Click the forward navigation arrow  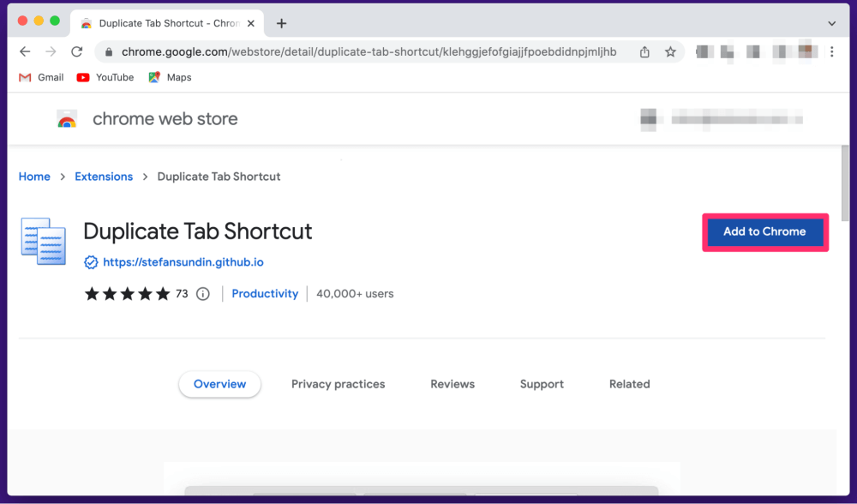click(51, 52)
